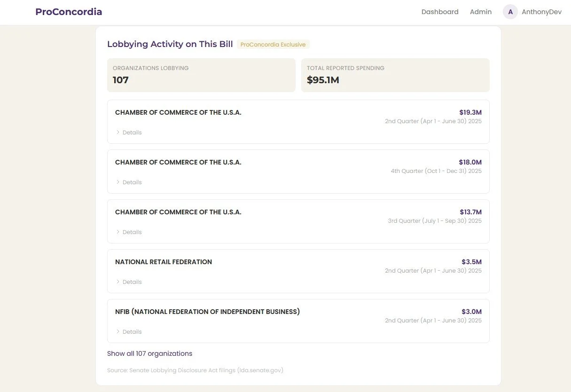Select the chevron next to first Details label

click(x=118, y=132)
